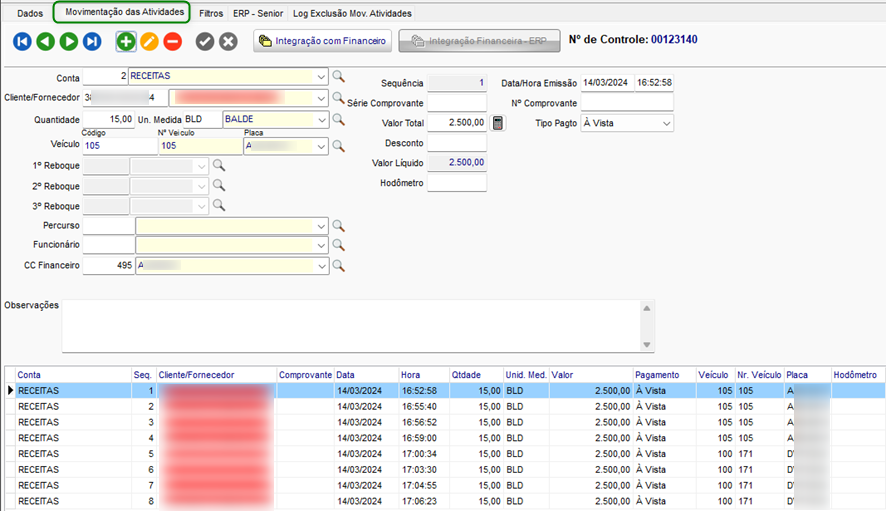Open the calculator beside Valor Total
Viewport: 886px width, 511px height.
[498, 123]
